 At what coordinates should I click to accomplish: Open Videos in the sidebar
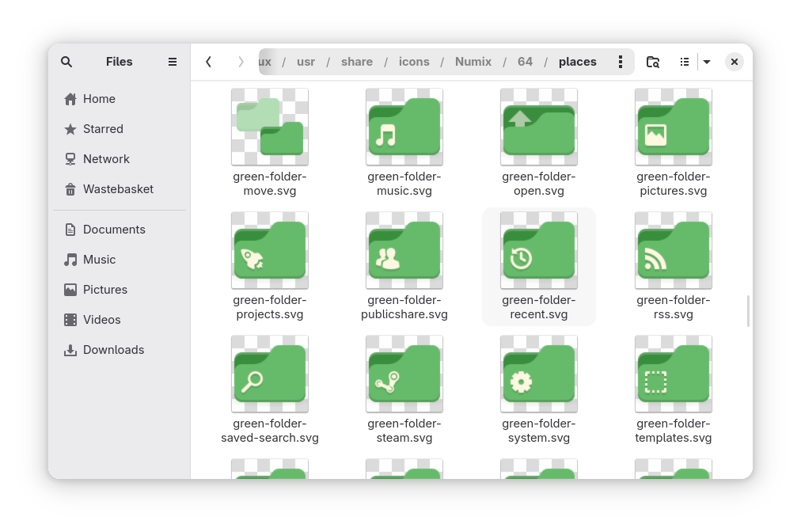pyautogui.click(x=120, y=320)
